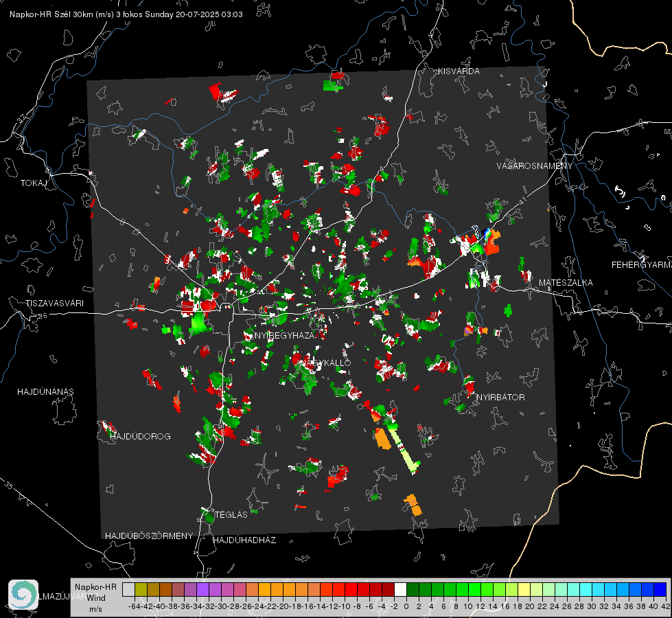Click the HAJDÚBÖSZÖRMÉNY town label

coord(149,536)
